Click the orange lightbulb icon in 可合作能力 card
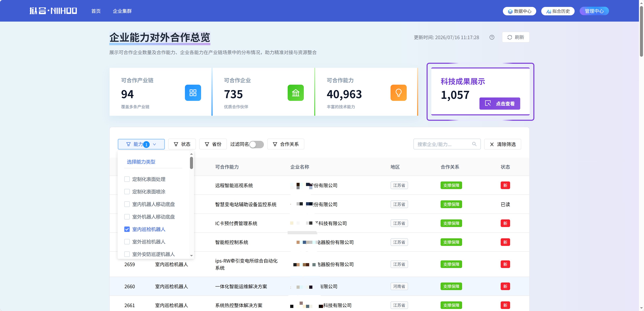 pyautogui.click(x=398, y=93)
